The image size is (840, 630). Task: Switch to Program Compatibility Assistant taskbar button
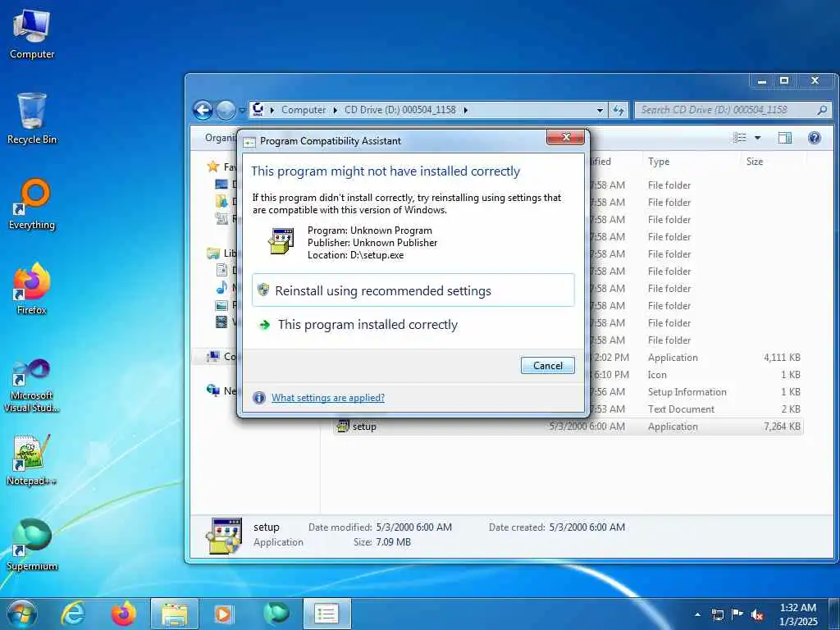(x=326, y=614)
